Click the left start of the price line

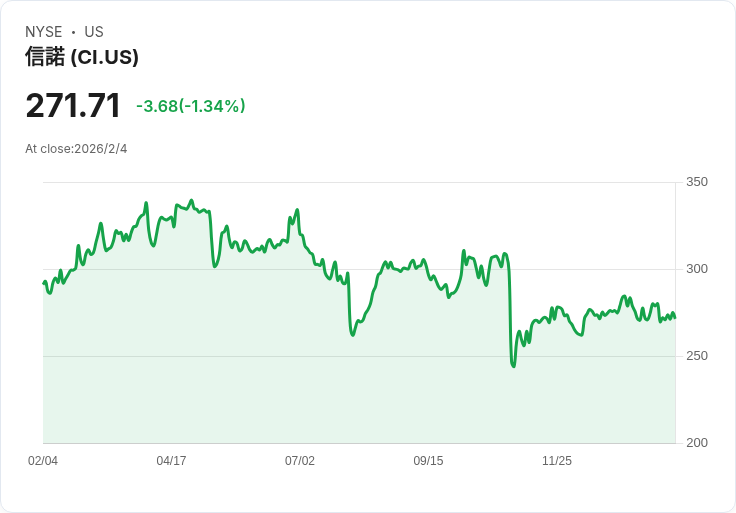(x=44, y=282)
